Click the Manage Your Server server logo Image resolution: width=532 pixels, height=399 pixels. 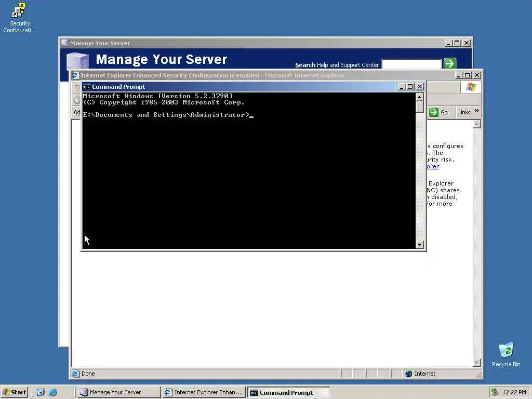[x=77, y=61]
